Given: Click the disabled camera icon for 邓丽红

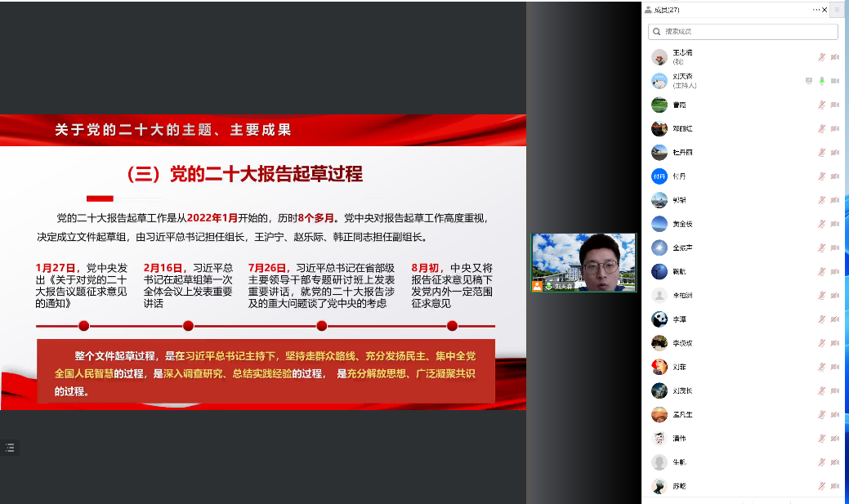Looking at the screenshot, I should [x=835, y=128].
